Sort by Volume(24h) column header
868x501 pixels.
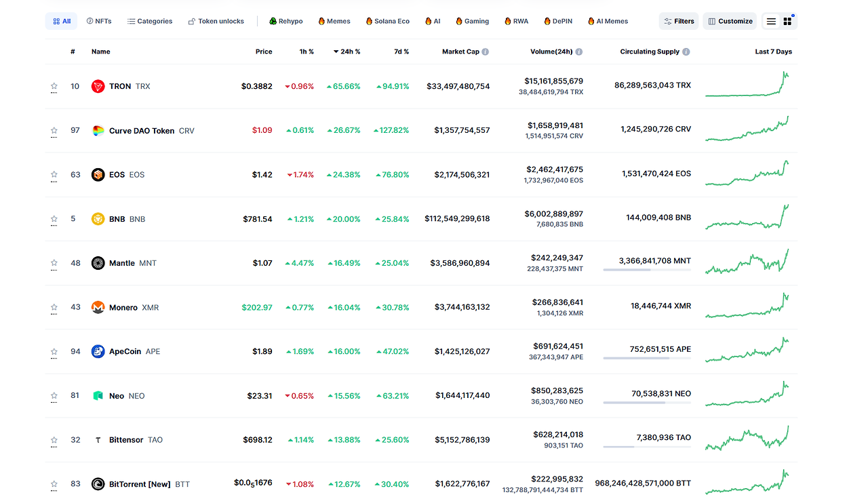[x=551, y=52]
